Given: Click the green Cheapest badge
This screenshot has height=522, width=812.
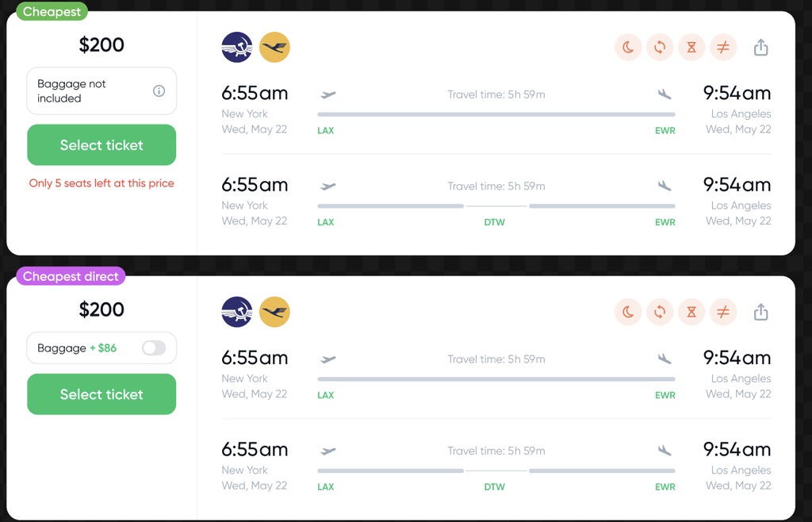Looking at the screenshot, I should pyautogui.click(x=52, y=11).
